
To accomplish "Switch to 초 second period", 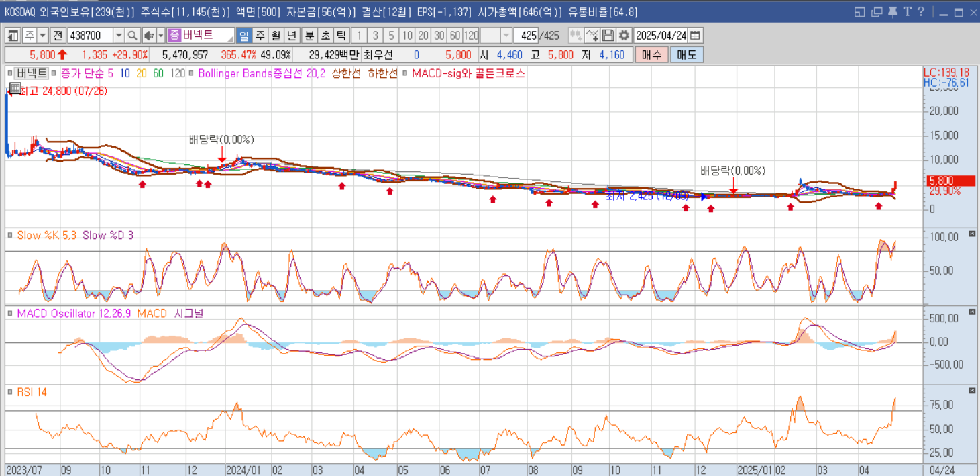I will tap(325, 36).
